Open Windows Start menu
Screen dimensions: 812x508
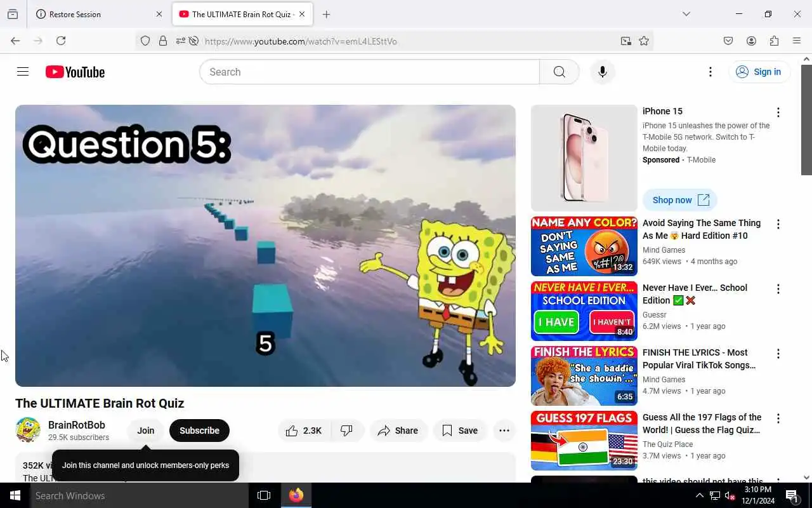click(x=15, y=495)
